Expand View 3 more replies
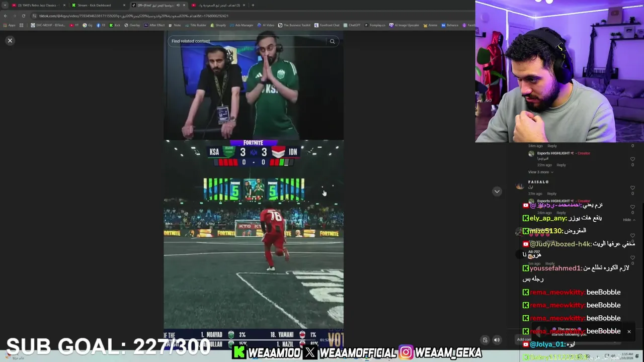 [540, 172]
